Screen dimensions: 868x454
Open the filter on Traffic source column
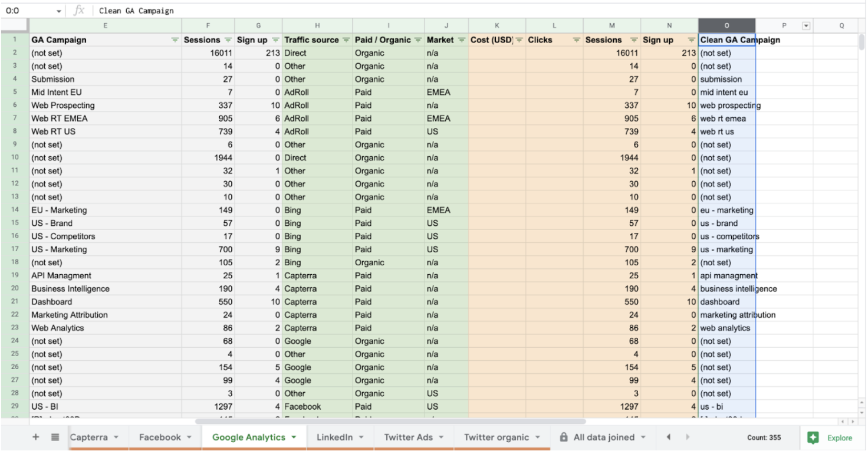347,40
